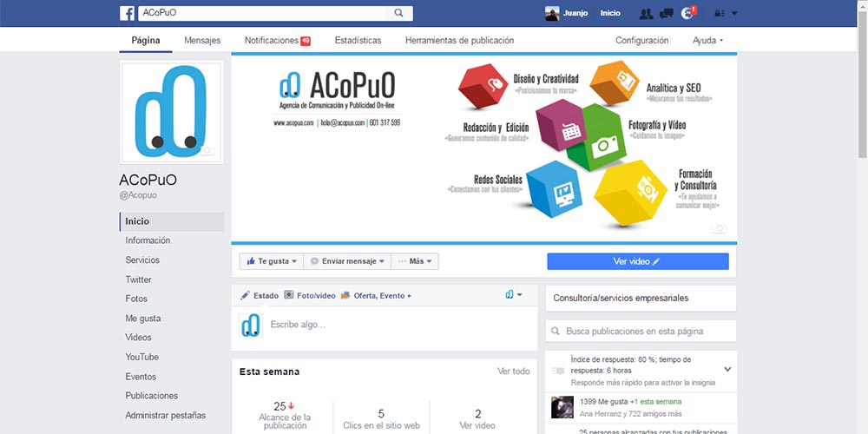Open the Estadísticas tab
Screen dimensions: 868x434
point(358,41)
